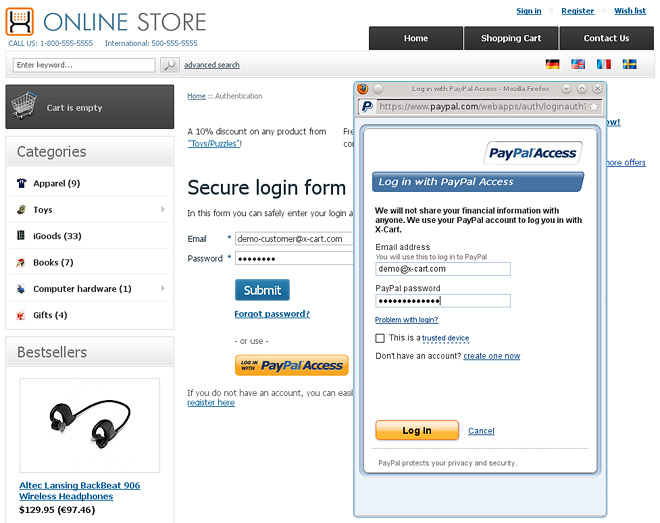
Task: Open the Contact Us menu tab
Action: pos(607,38)
